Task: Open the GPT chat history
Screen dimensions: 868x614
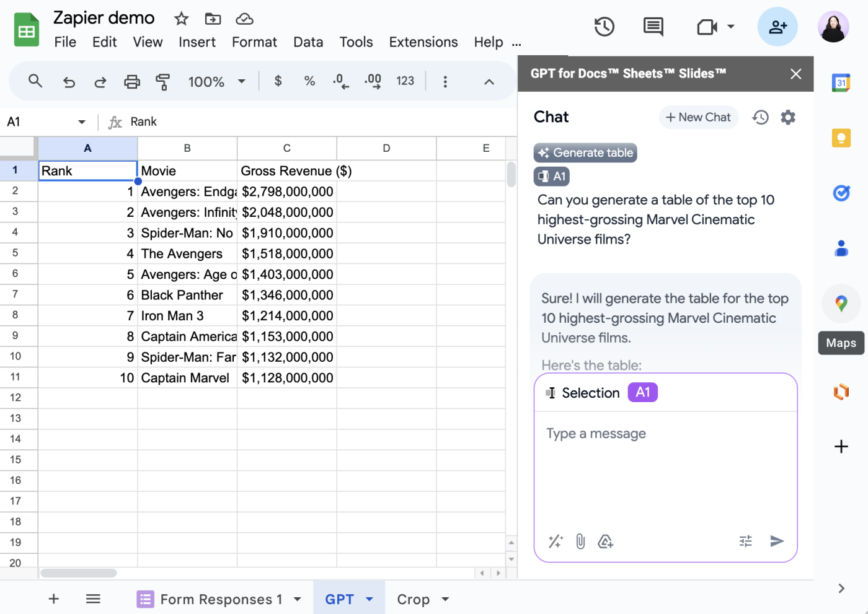Action: click(x=760, y=117)
